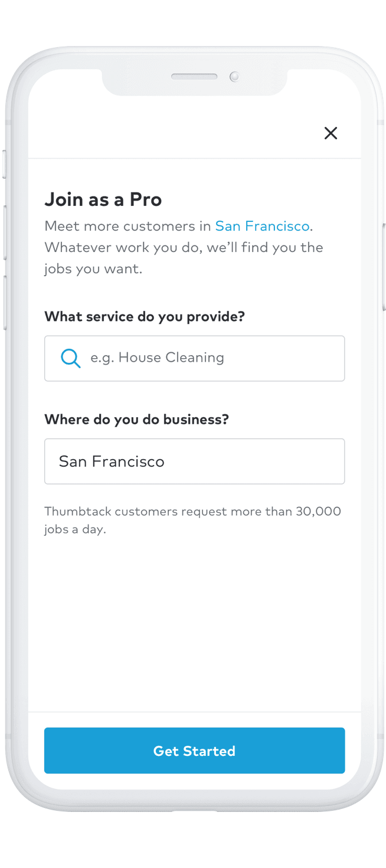
Task: Click the "jobs a day." footer line
Action: tap(75, 529)
